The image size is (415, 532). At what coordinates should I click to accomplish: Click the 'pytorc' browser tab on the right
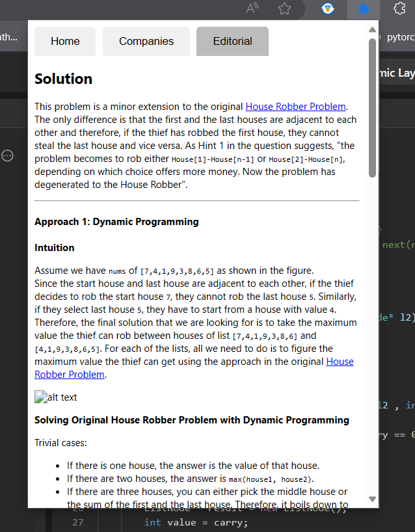(x=401, y=36)
